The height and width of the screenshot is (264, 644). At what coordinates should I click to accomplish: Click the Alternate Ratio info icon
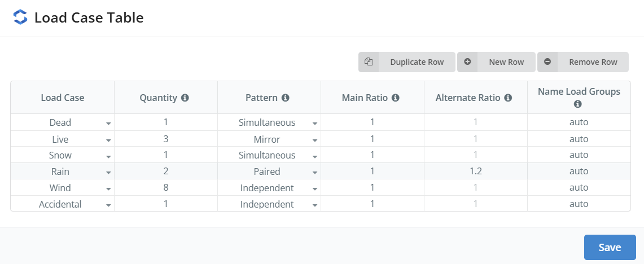click(x=508, y=98)
